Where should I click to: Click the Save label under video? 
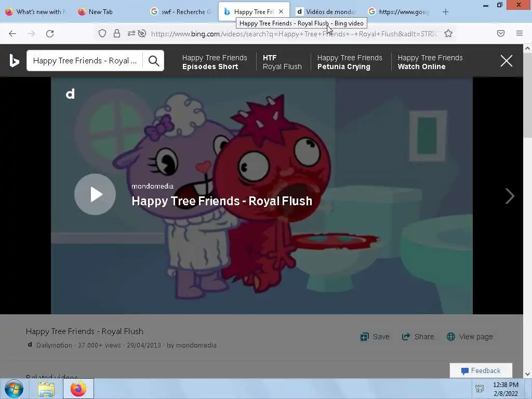click(x=381, y=337)
